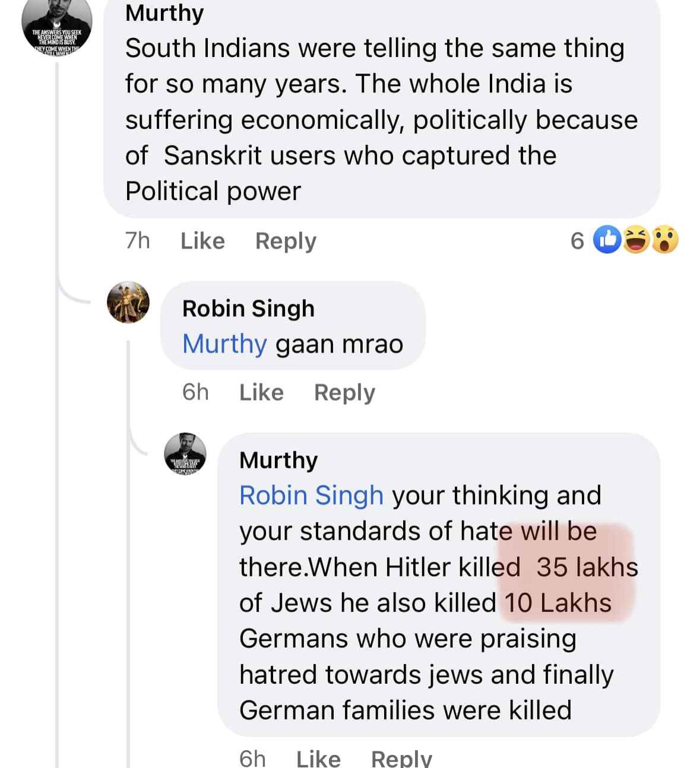Click Murthy's author name above the Hitler reply

click(x=278, y=460)
